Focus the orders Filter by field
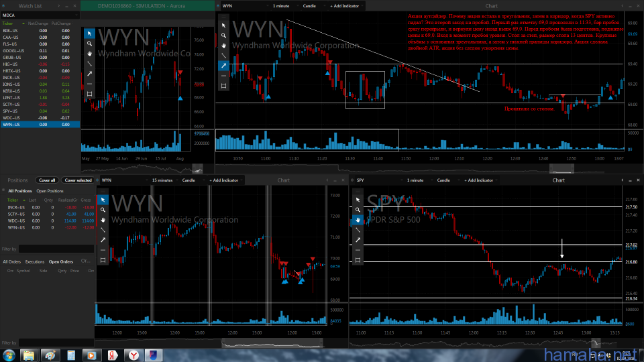The image size is (644, 362). [x=56, y=343]
